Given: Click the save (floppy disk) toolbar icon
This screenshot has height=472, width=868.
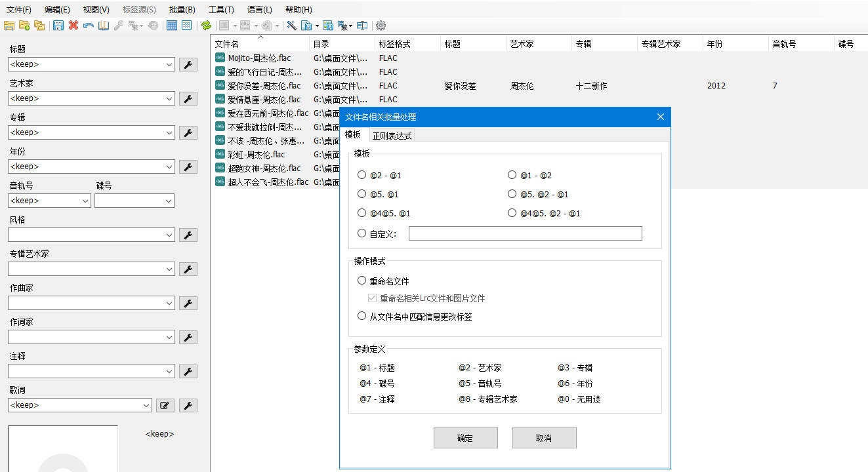Looking at the screenshot, I should [58, 26].
